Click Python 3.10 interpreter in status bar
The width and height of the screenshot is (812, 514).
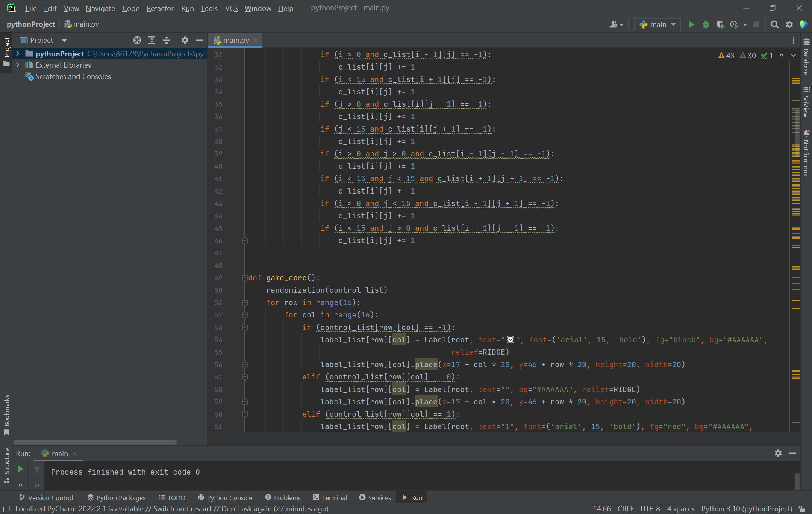747,509
